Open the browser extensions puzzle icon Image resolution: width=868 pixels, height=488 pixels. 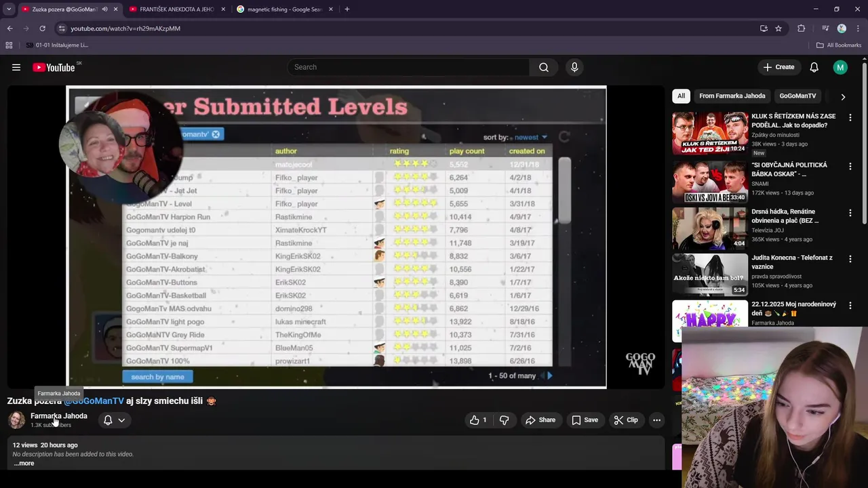802,28
